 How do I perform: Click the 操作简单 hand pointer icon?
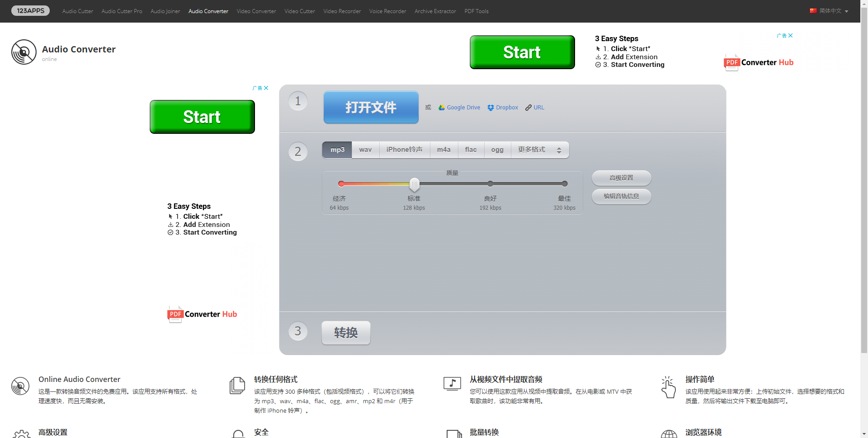pyautogui.click(x=668, y=387)
